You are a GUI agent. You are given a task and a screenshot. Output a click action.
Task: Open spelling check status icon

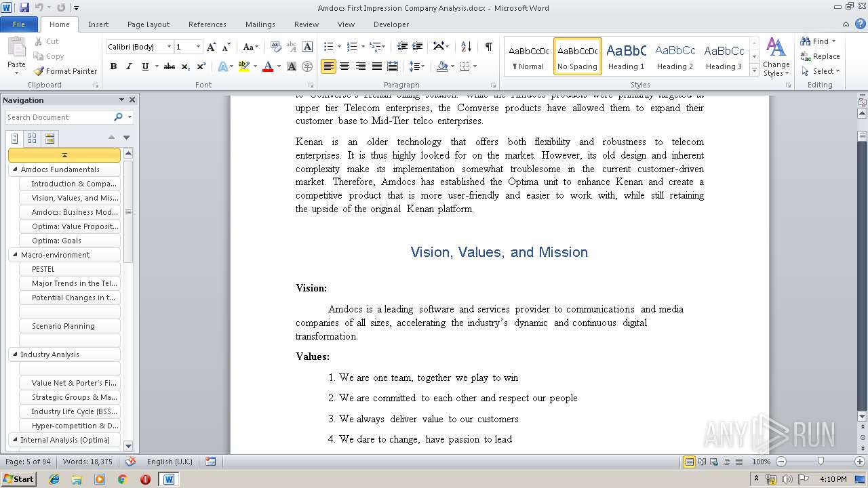pyautogui.click(x=131, y=462)
